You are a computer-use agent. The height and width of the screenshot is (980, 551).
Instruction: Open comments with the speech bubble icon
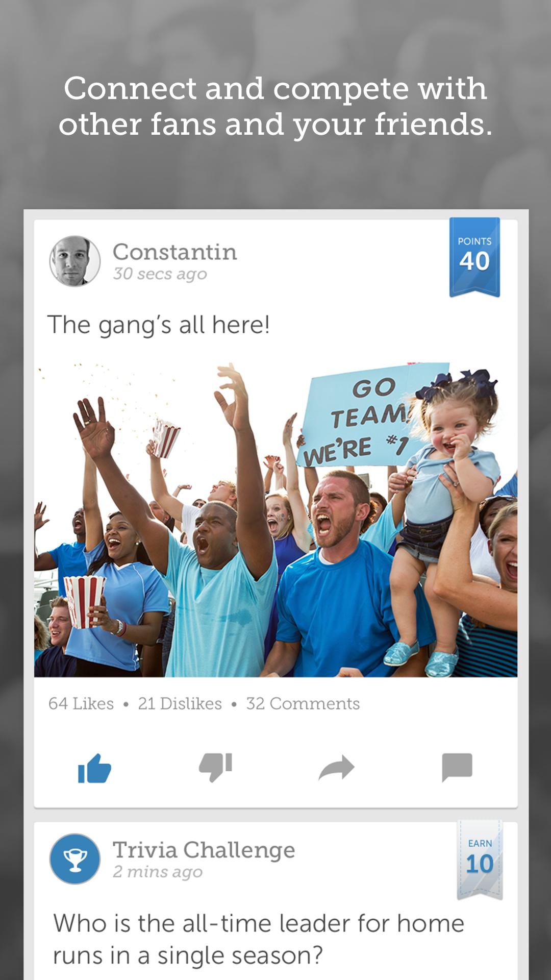pos(457,767)
